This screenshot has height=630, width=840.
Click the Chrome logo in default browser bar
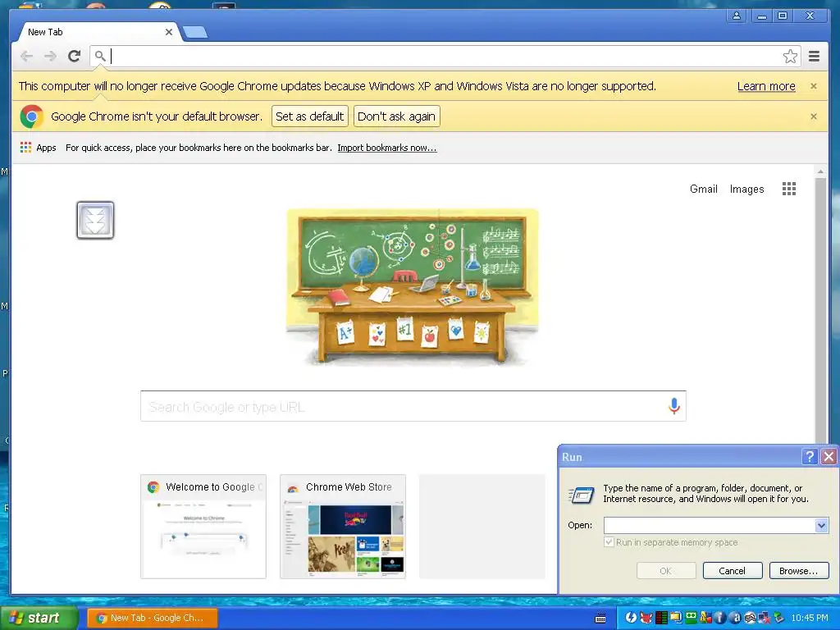coord(32,116)
